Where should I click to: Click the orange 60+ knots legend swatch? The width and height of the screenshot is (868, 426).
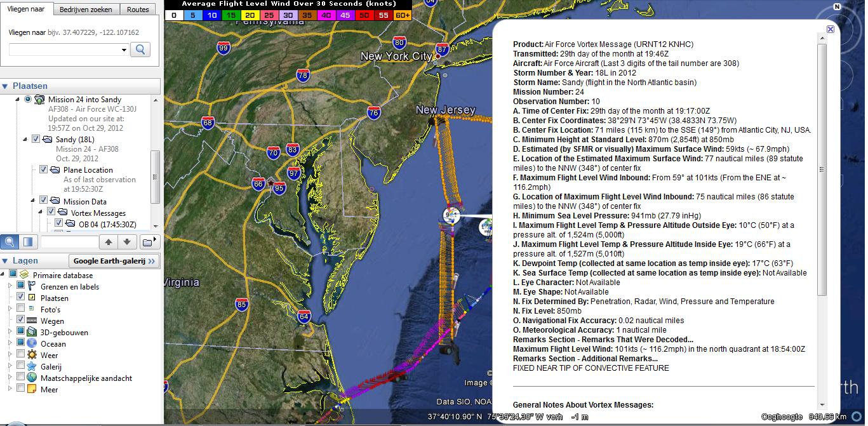pyautogui.click(x=403, y=15)
